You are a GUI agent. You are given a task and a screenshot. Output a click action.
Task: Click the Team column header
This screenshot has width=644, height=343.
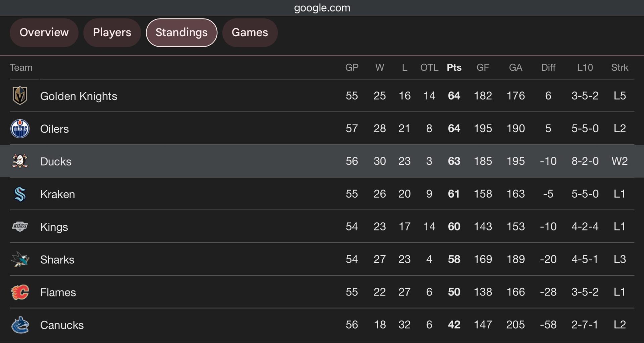coord(21,67)
